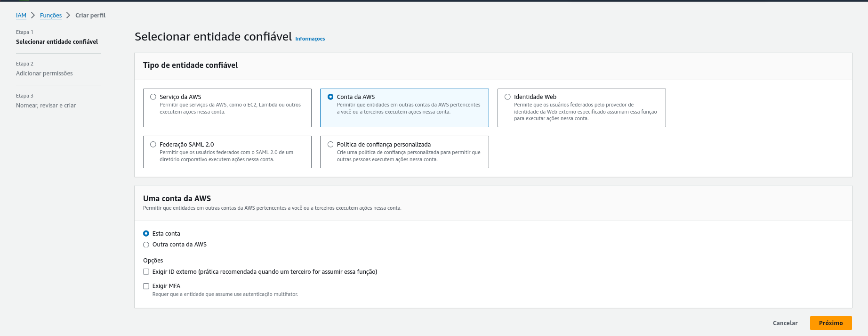Click the Identidade Web card description
Viewport: 868px width, 336px height.
(585, 112)
